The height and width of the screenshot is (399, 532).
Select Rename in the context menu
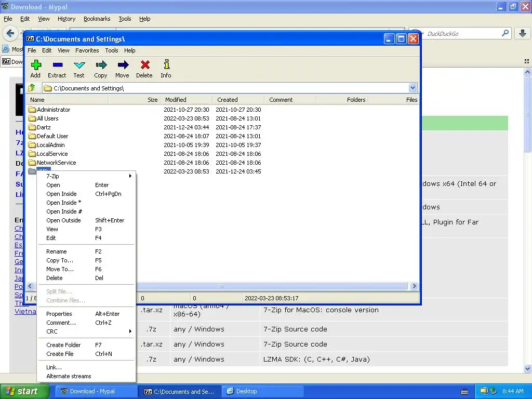click(87, 251)
